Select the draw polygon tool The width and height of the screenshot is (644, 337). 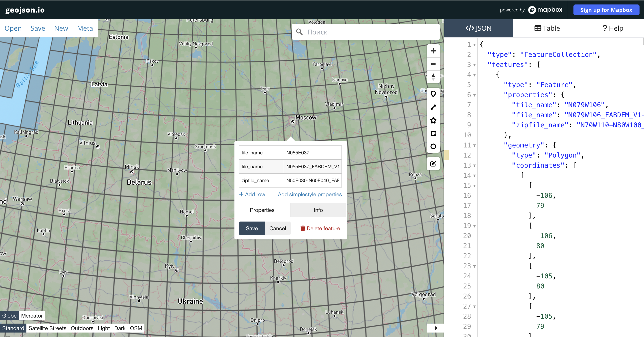tap(433, 120)
